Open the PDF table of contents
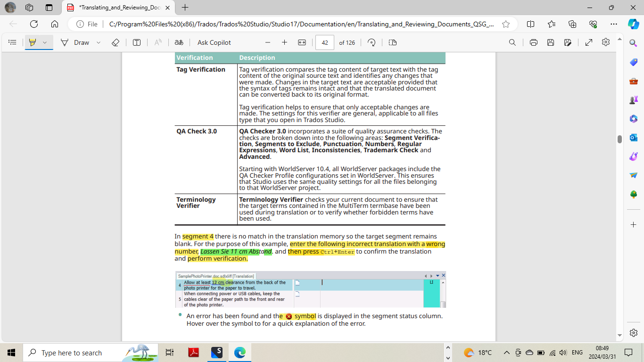 coord(13,42)
